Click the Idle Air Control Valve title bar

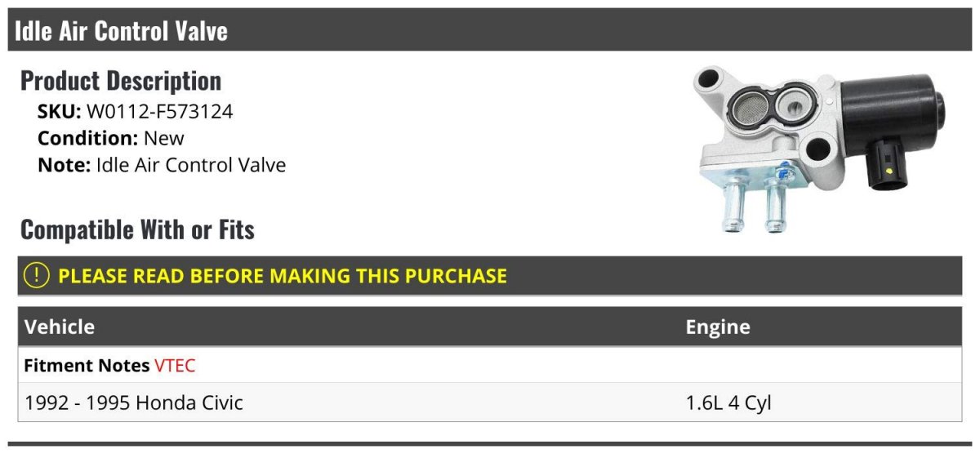(x=490, y=31)
